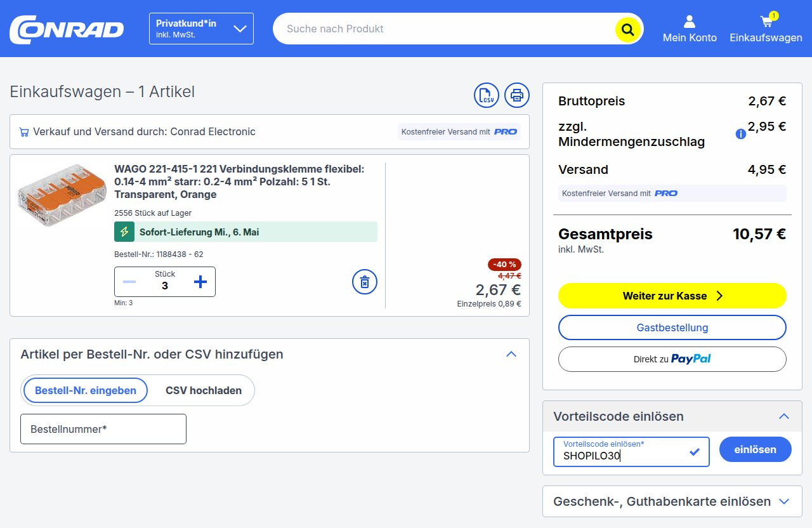This screenshot has height=528, width=812.
Task: Collapse Vorteilscode einlösen section
Action: point(784,416)
